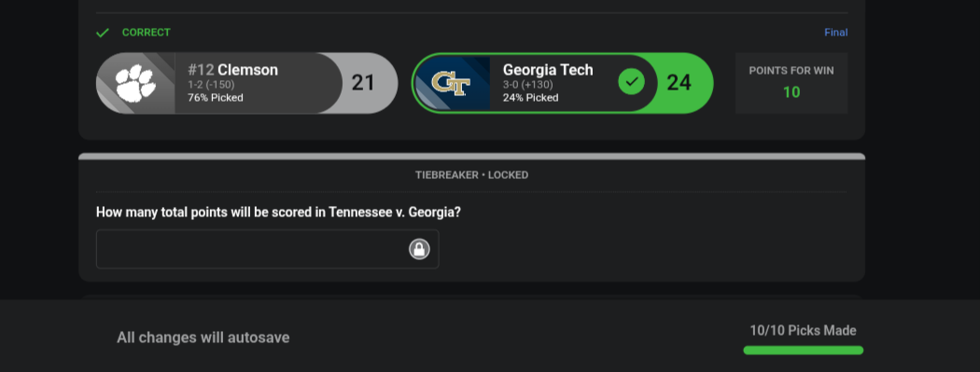Click the 24% Picked text under Georgia Tech

pyautogui.click(x=531, y=98)
